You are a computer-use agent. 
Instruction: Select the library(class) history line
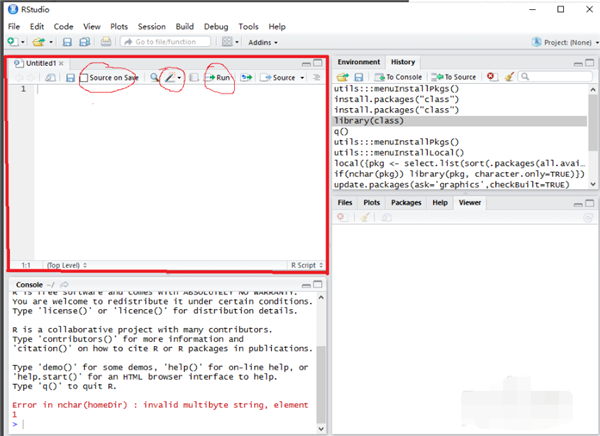pyautogui.click(x=369, y=121)
